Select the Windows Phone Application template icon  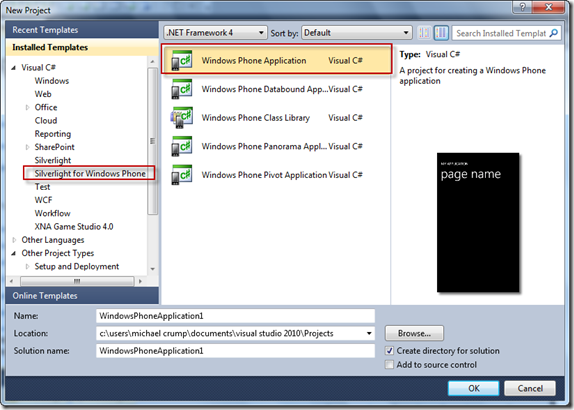[182, 60]
